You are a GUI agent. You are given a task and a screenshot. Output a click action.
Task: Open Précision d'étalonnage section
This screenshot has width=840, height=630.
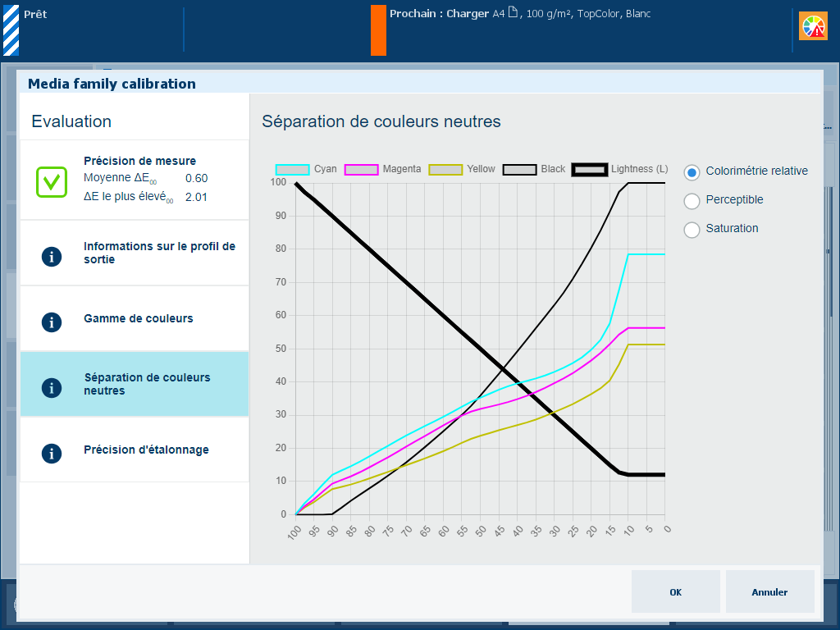click(146, 450)
